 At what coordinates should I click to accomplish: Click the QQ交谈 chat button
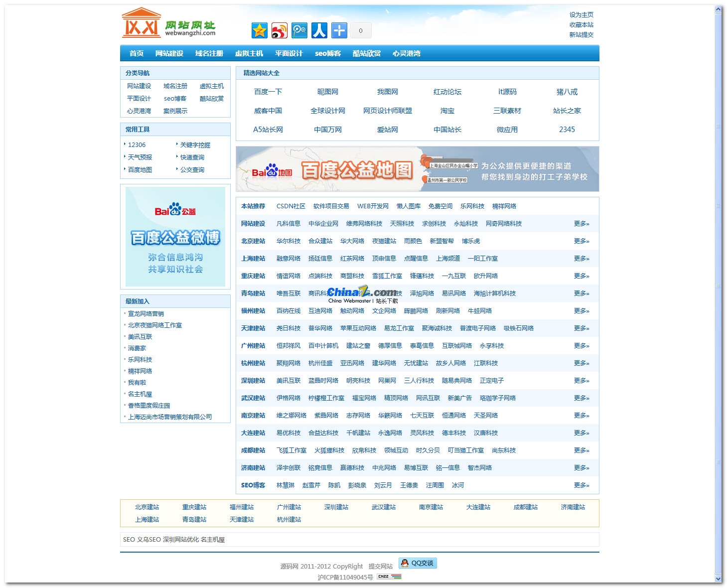click(x=418, y=563)
